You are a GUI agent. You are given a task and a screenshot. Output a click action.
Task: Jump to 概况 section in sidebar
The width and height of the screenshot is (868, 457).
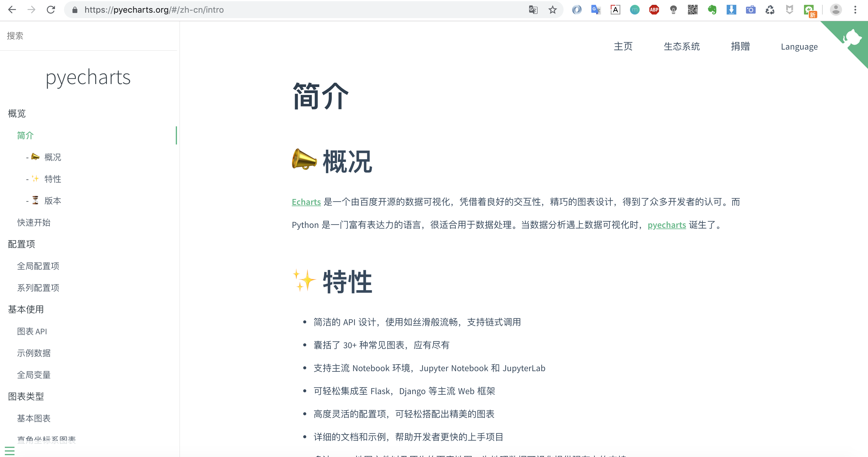point(53,157)
